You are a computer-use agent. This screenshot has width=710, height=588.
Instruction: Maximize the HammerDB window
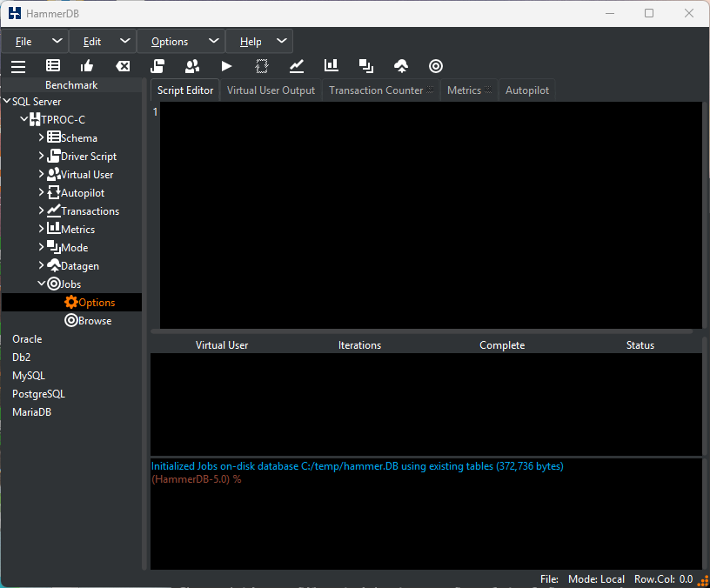(649, 13)
